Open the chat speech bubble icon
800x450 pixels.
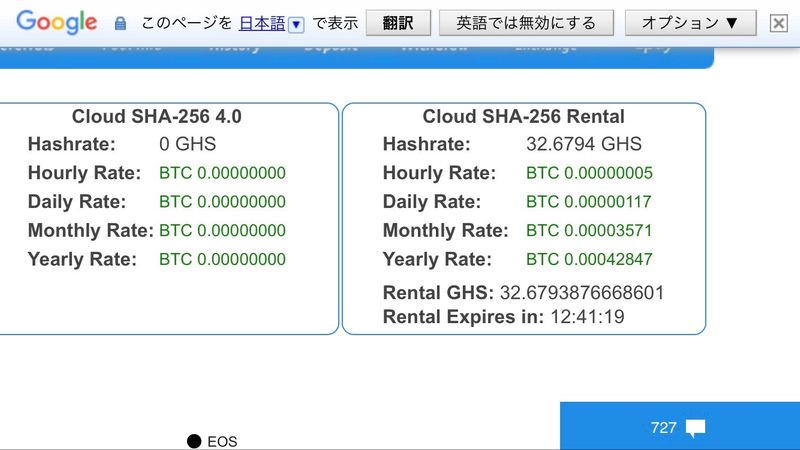696,428
